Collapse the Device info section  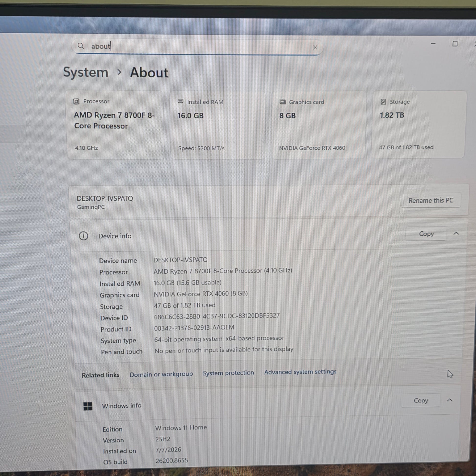pos(456,233)
